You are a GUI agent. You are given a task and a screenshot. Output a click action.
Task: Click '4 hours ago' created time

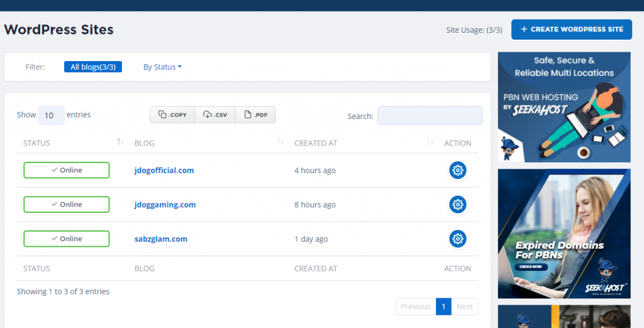tap(315, 170)
